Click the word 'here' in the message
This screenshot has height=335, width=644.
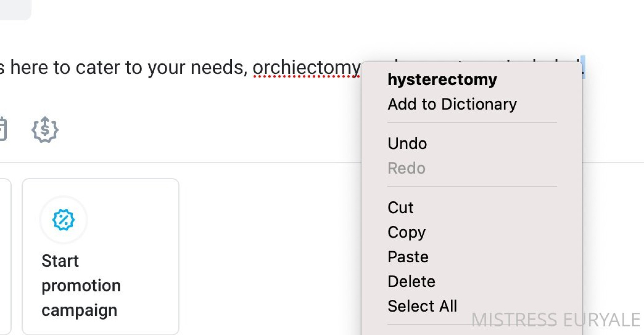pos(29,68)
